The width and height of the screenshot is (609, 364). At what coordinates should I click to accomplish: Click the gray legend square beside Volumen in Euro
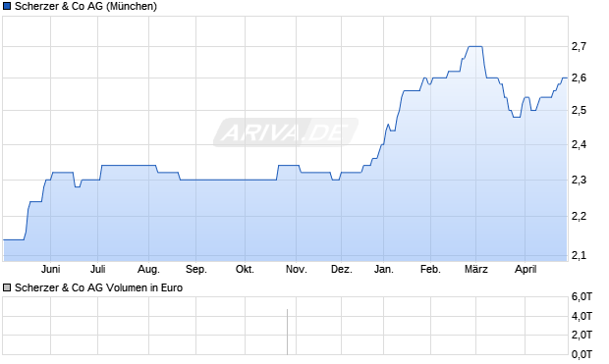7,287
